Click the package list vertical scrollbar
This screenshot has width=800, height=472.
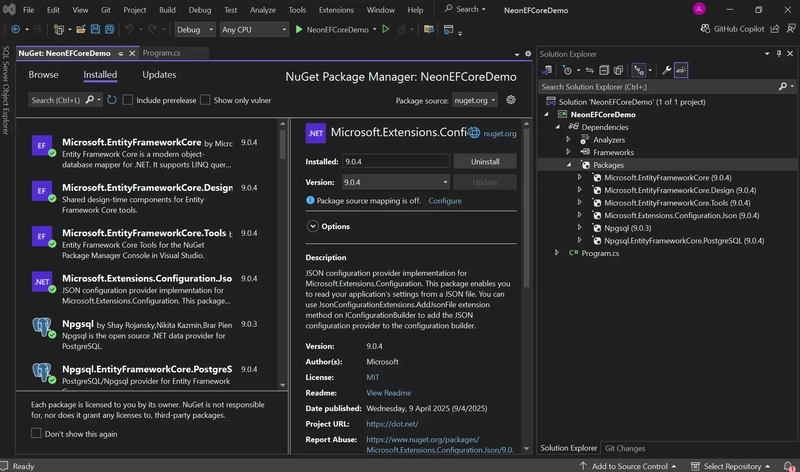click(283, 145)
